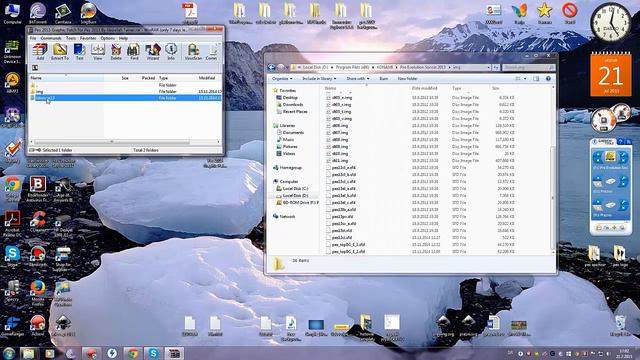The height and width of the screenshot is (360, 640).
Task: Open Recycle Bin on the desktop
Action: [620, 326]
